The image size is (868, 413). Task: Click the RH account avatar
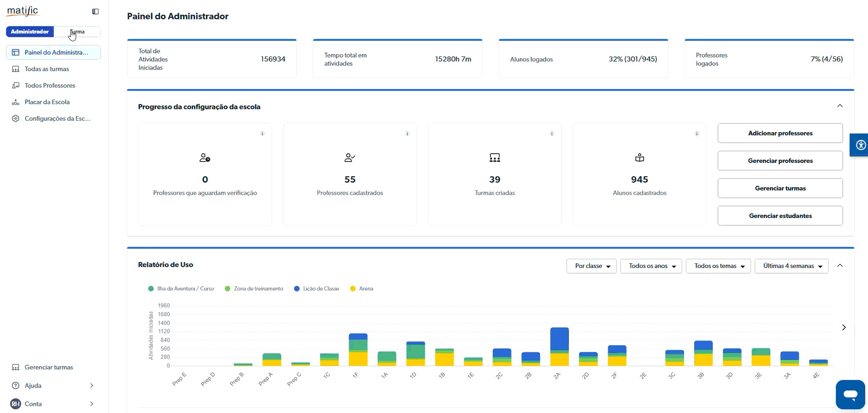pyautogui.click(x=16, y=404)
